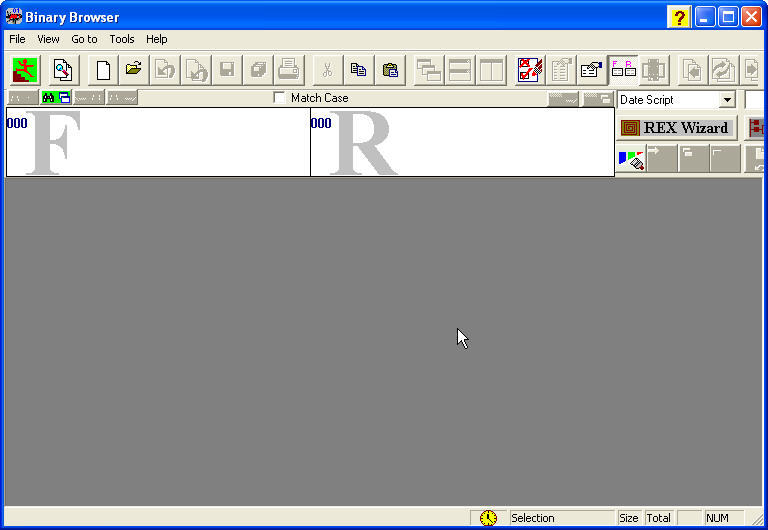
Task: Click the tile horizontally icon
Action: click(x=460, y=71)
